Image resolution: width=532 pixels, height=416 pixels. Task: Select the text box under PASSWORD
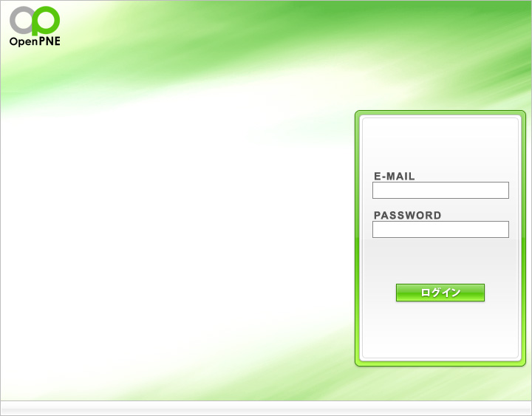pyautogui.click(x=440, y=229)
